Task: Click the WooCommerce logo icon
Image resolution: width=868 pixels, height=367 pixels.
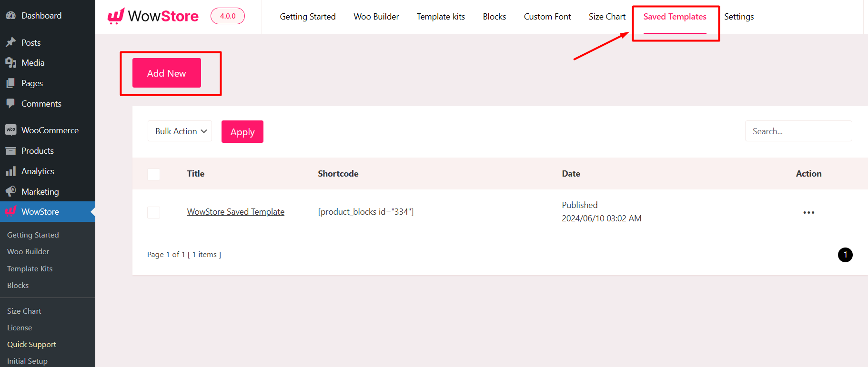Action: click(10, 130)
